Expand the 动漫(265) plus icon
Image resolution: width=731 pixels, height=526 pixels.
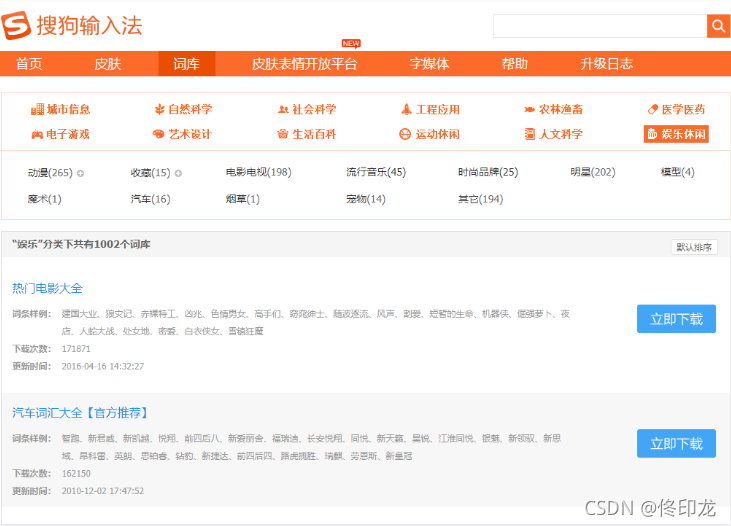[81, 173]
